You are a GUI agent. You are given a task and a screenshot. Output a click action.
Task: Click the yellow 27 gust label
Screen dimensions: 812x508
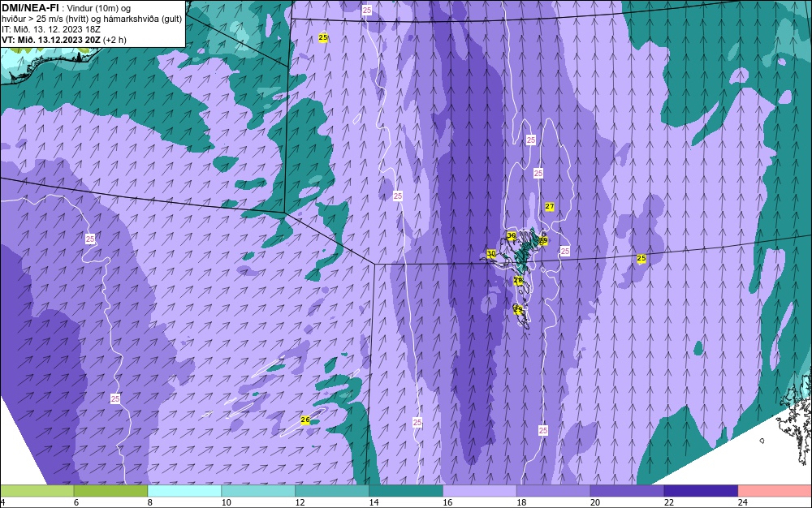pos(550,206)
